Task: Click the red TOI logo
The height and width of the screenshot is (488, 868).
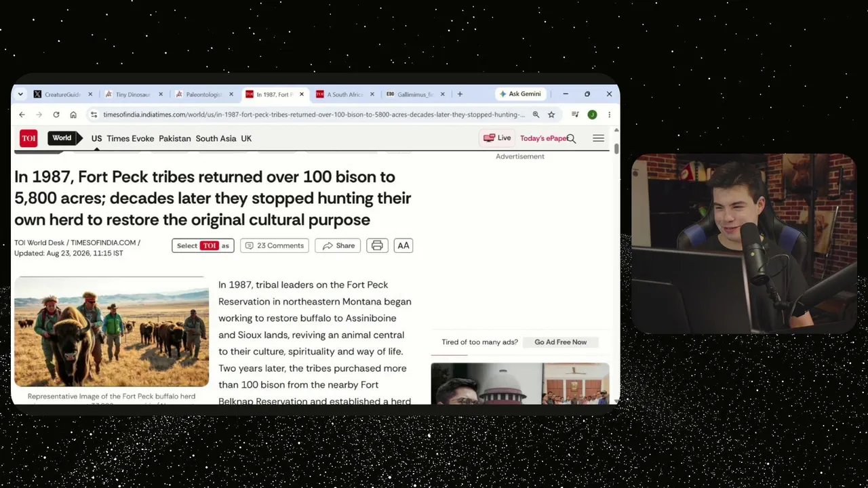Action: tap(28, 138)
